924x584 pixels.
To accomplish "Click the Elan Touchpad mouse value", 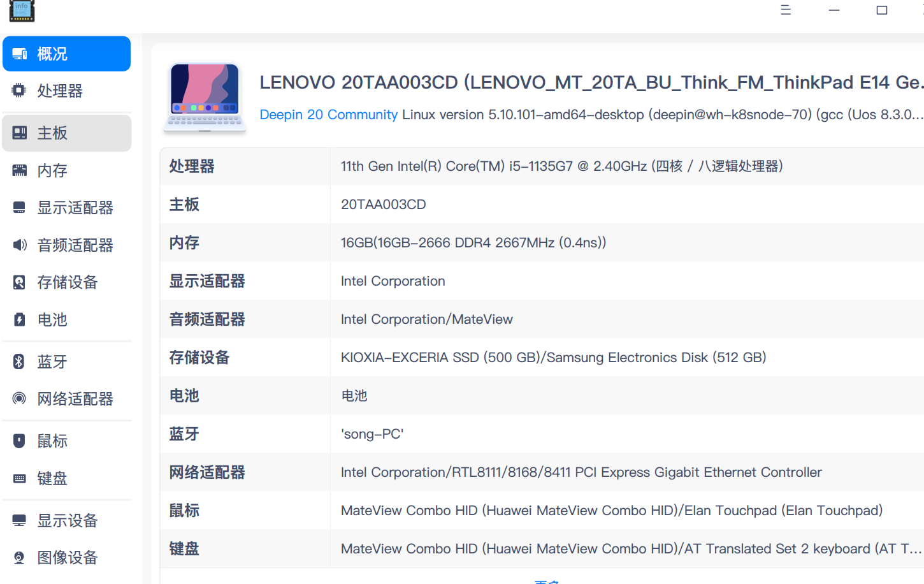I will [612, 511].
